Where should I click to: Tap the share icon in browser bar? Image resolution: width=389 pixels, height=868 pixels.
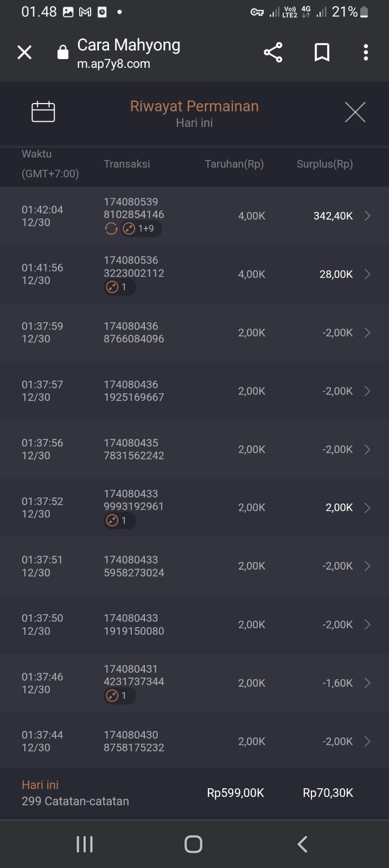[x=273, y=53]
